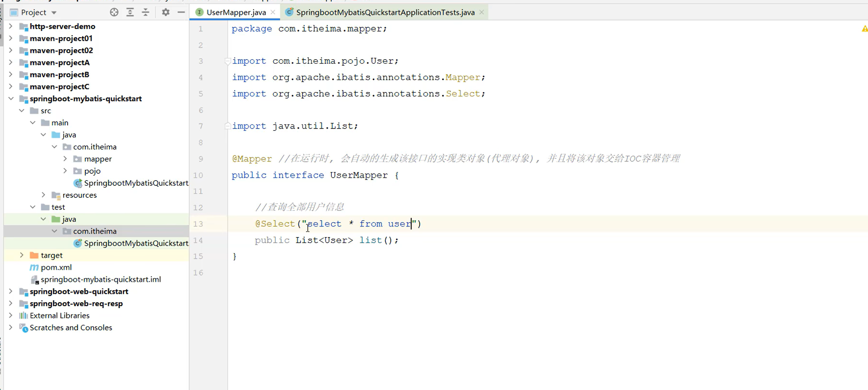Click the Select Opened File crosshair icon
The height and width of the screenshot is (390, 868).
click(x=114, y=12)
